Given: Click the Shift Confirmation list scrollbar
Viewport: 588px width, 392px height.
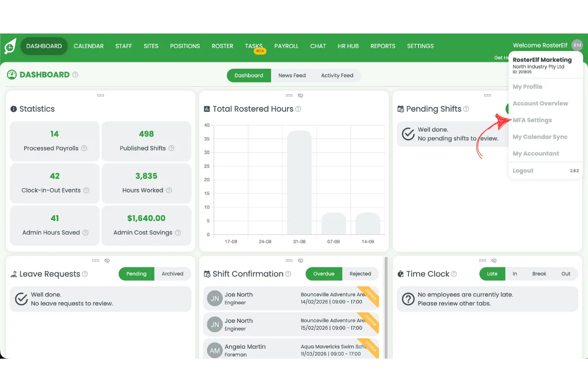Looking at the screenshot, I should [386, 307].
